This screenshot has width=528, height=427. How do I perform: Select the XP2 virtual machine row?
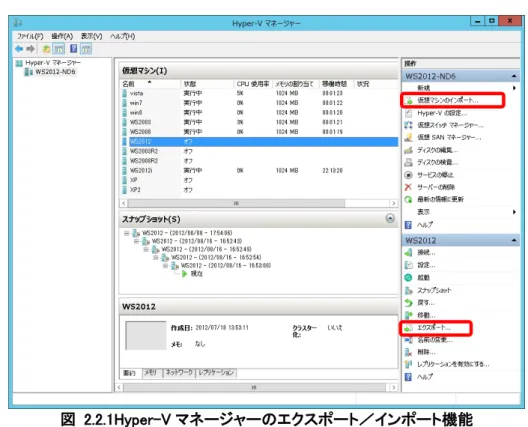(259, 190)
